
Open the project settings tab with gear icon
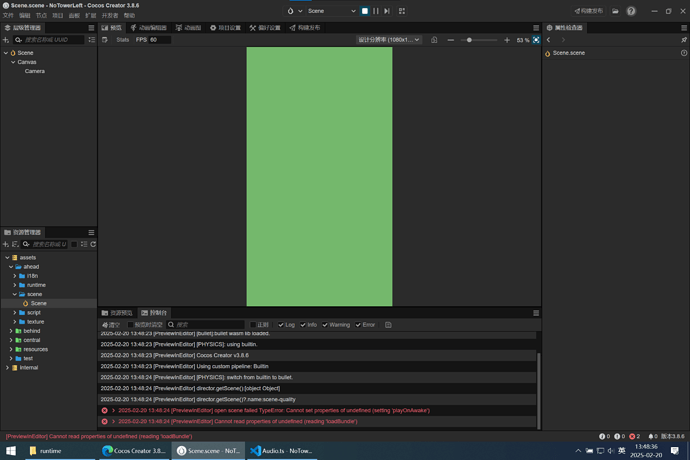coord(225,28)
